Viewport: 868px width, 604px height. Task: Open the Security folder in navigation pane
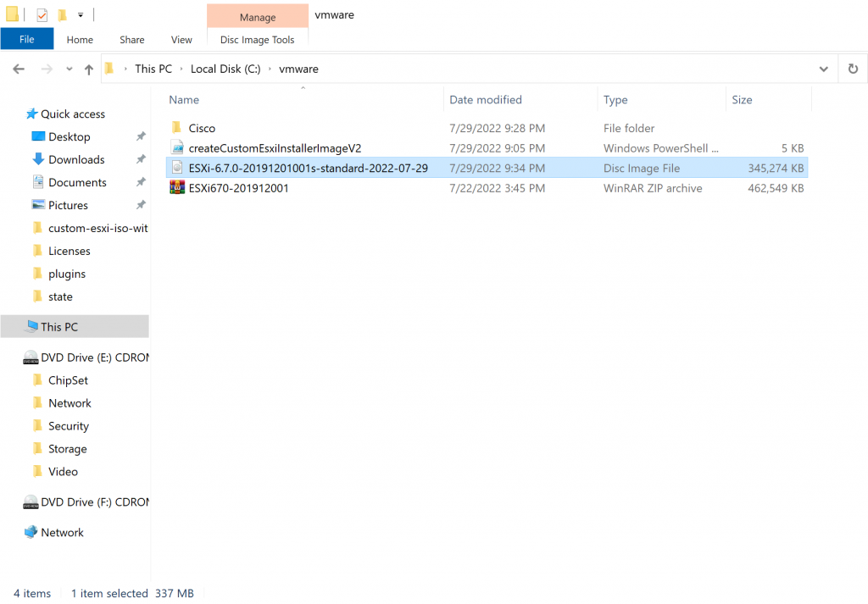click(69, 426)
